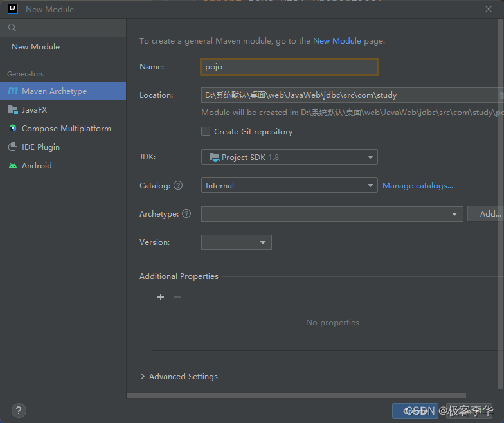Select Maven Archetype generator
This screenshot has width=504, height=423.
click(63, 91)
